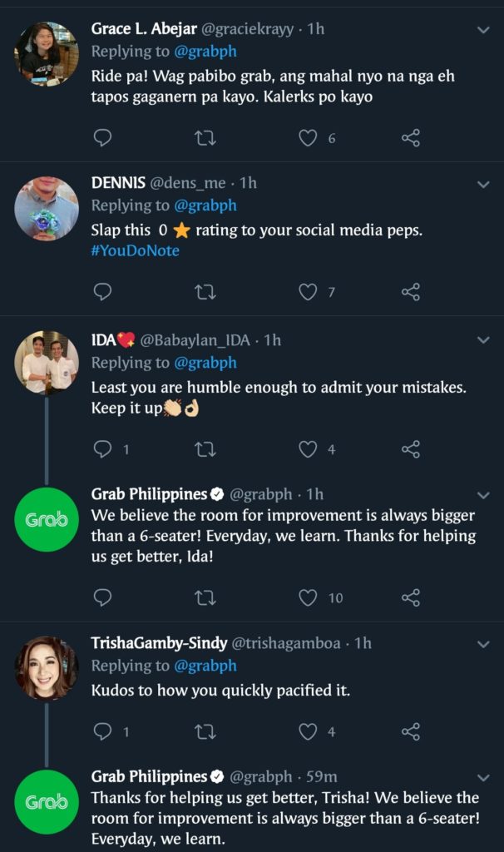504x852 pixels.
Task: Open the #YouDoNote hashtag
Action: pyautogui.click(x=136, y=250)
